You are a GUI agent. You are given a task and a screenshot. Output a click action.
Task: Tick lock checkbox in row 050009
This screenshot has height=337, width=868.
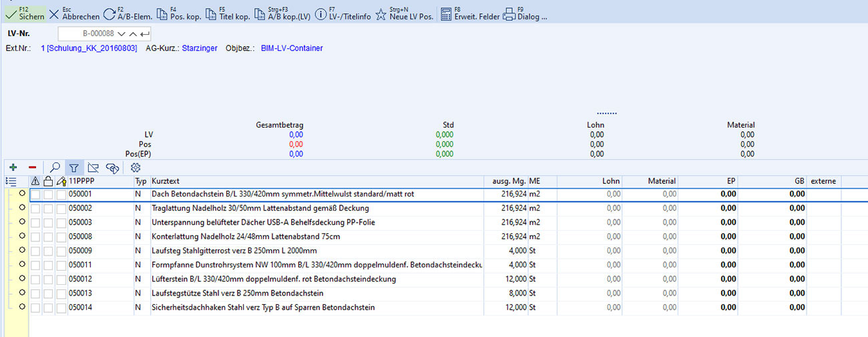[48, 251]
